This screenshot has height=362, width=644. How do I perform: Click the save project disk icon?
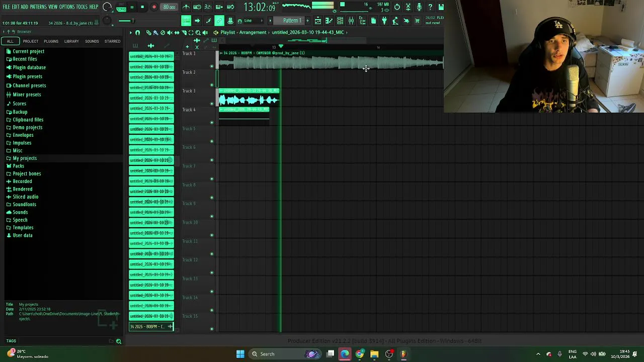(x=441, y=7)
